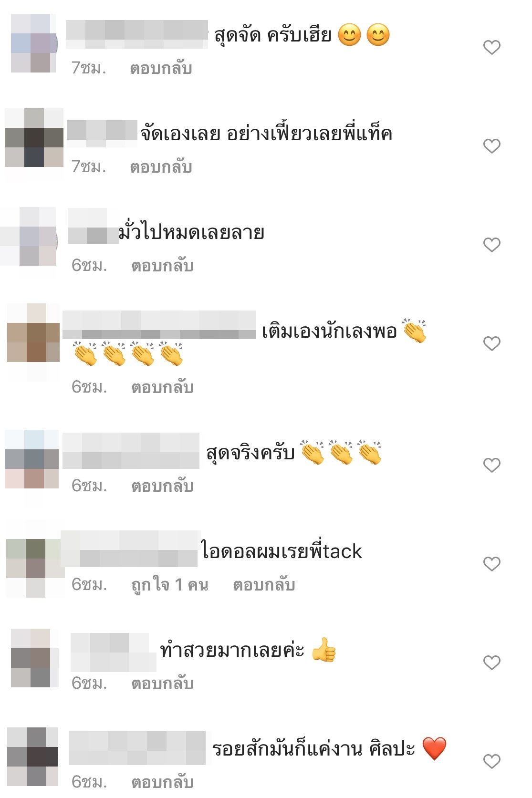Open avatar of 'สุดจัด ครับเฮีย' commenter
Screen dimensions: 532x798
click(33, 43)
